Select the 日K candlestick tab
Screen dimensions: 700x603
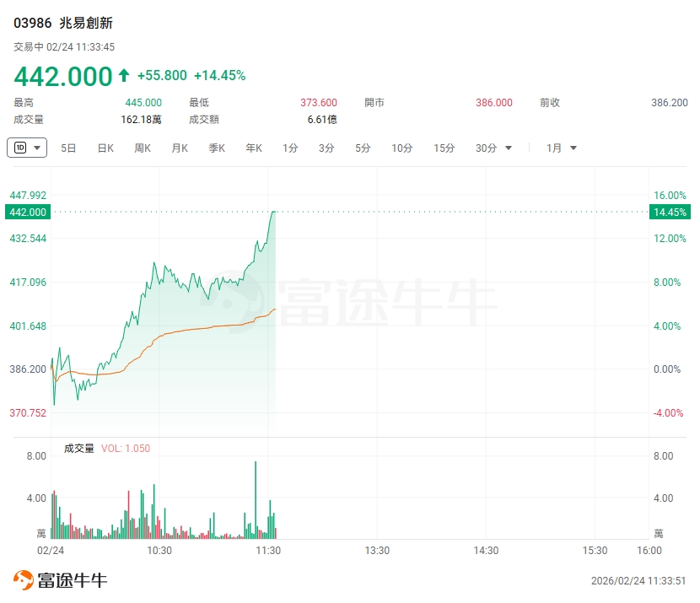[105, 148]
